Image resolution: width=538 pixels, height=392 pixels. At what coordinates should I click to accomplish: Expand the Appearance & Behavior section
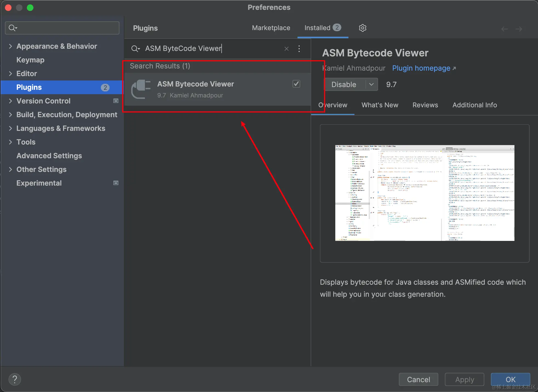click(10, 46)
